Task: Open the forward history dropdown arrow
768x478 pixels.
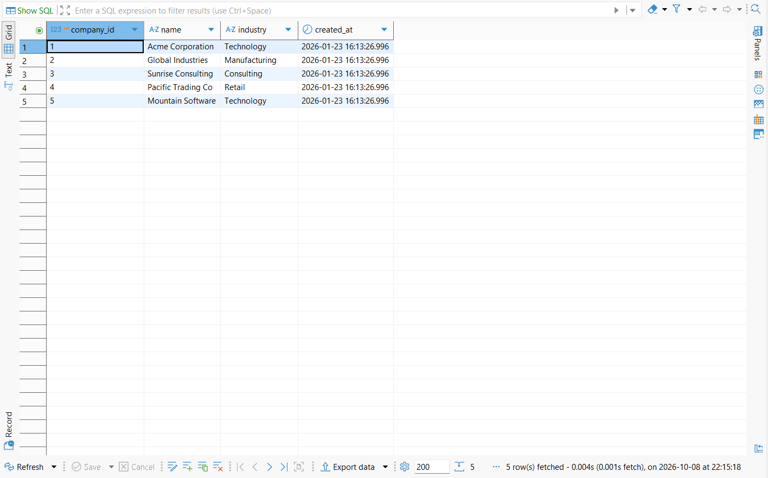Action: pos(739,9)
